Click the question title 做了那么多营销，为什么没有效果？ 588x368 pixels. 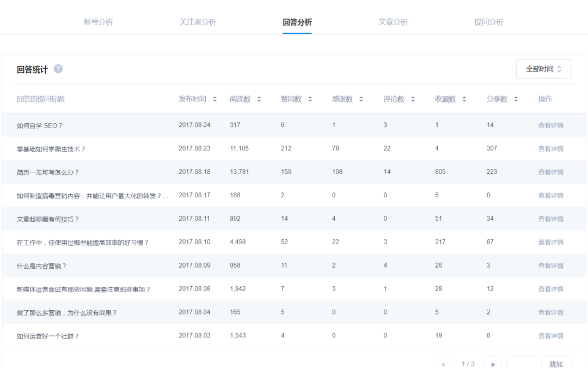[67, 313]
